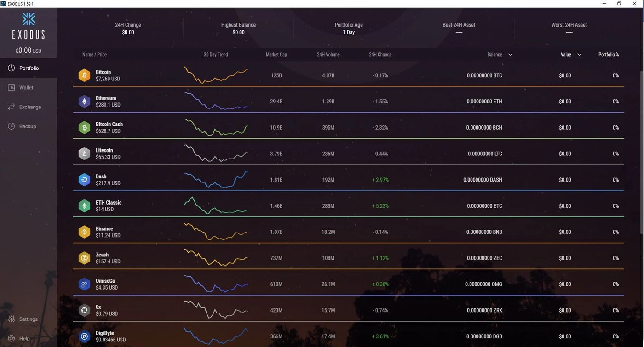Image resolution: width=644 pixels, height=347 pixels.
Task: Open Settings from the sidebar label
Action: 29,319
